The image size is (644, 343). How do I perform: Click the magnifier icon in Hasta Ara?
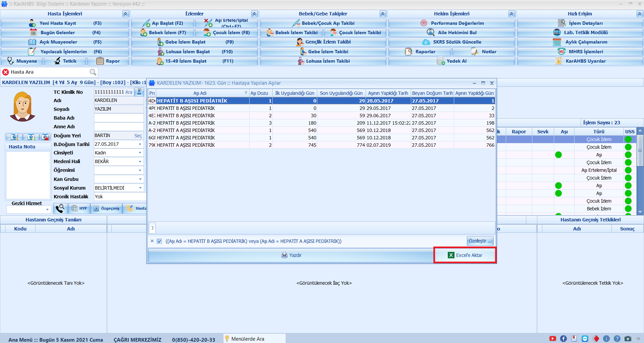[x=93, y=72]
